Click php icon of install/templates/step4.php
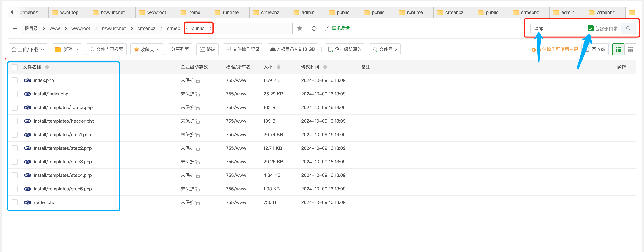Screen dimensions: 644x252 coord(27,175)
